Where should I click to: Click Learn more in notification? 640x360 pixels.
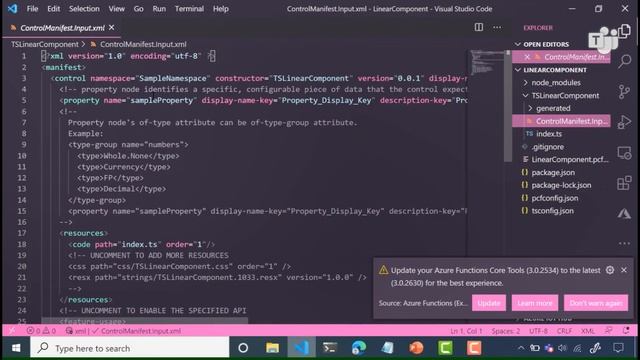(535, 303)
